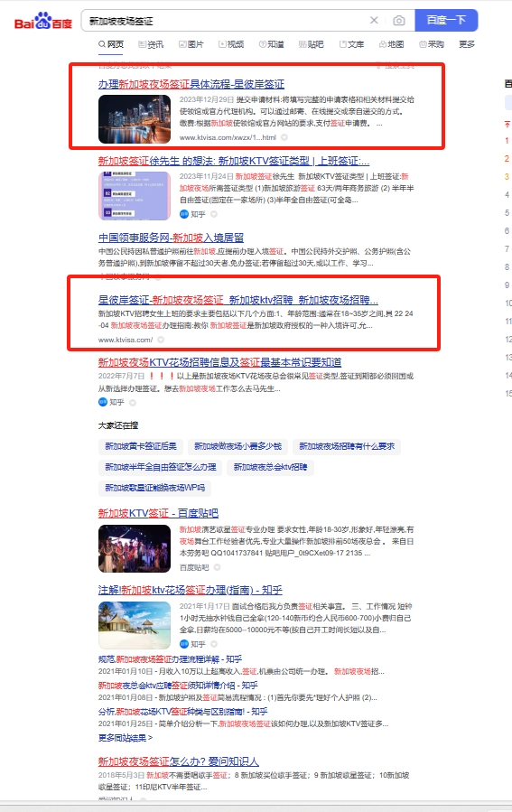Search related term 新加坡半年全自由签证怎么办理
Viewport: 512px width, 812px height.
(x=161, y=467)
